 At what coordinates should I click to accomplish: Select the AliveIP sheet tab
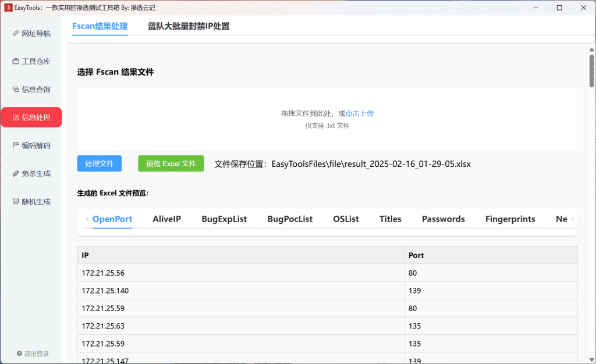[x=167, y=219]
